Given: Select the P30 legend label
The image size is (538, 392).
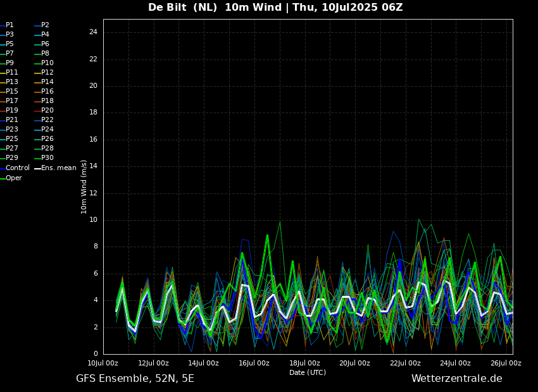Looking at the screenshot, I should [x=47, y=158].
